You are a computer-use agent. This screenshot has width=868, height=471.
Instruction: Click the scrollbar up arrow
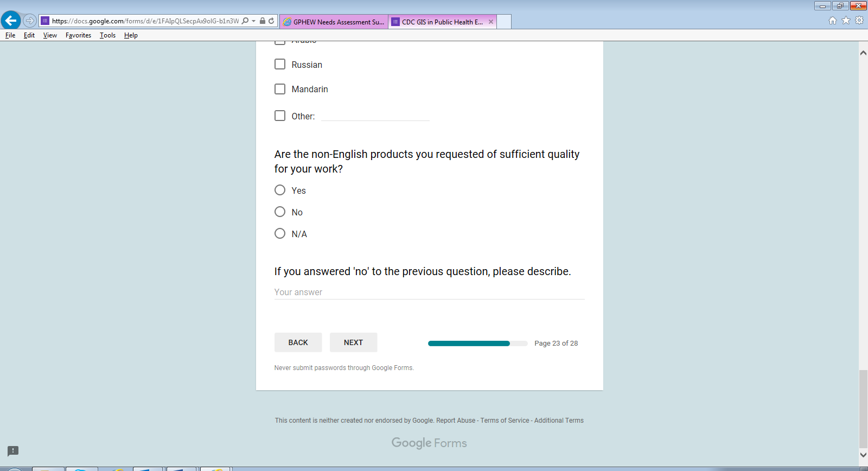click(x=863, y=53)
